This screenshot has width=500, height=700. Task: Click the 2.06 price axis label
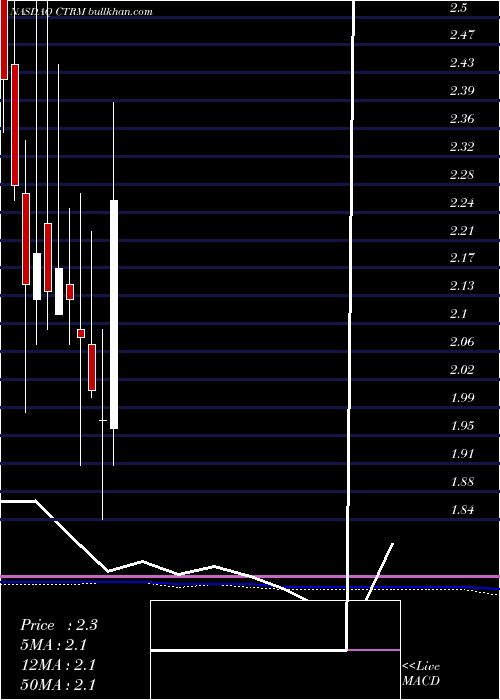(462, 342)
